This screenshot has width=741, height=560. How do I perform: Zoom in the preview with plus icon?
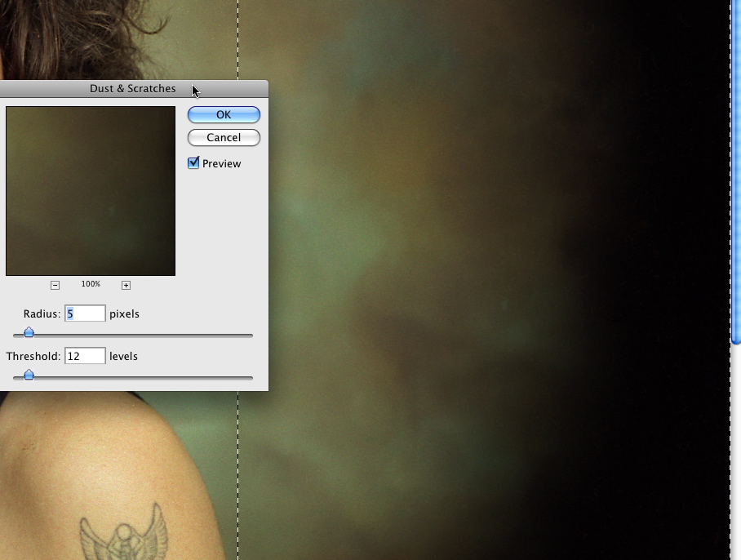(x=126, y=285)
